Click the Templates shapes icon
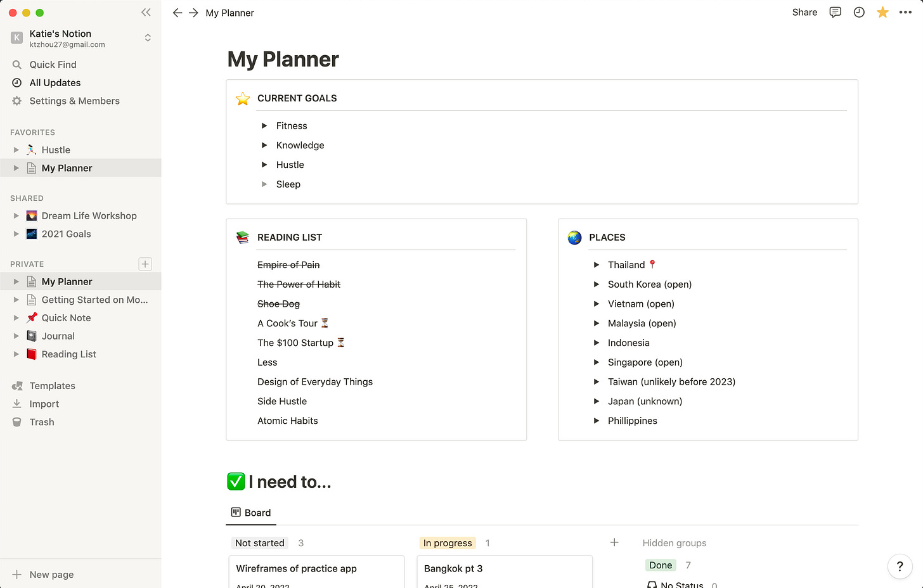 tap(17, 386)
